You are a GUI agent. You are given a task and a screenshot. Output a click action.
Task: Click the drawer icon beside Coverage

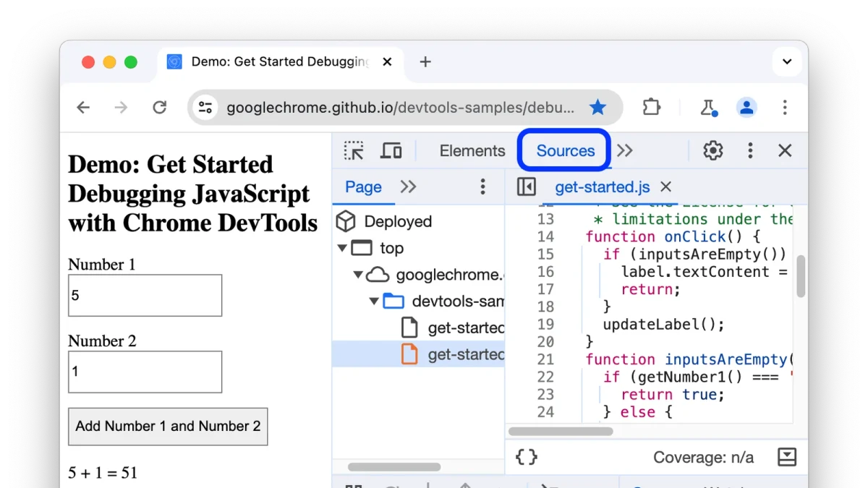787,457
